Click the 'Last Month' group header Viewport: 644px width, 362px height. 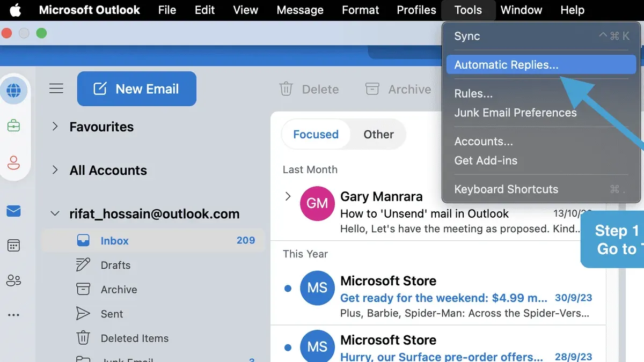310,169
